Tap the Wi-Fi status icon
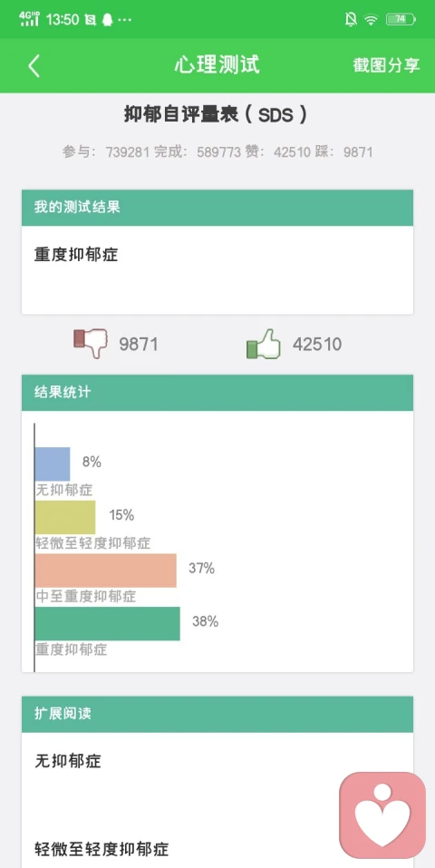The width and height of the screenshot is (435, 868). 371,19
